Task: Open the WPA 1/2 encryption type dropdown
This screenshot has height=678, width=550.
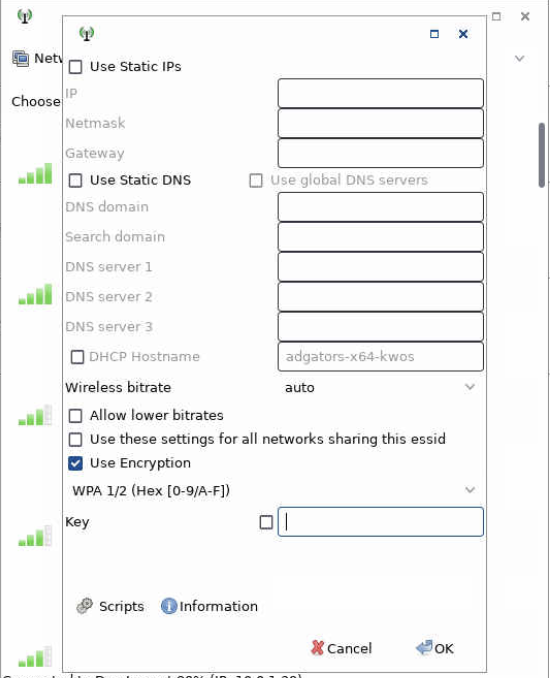Action: tap(274, 490)
